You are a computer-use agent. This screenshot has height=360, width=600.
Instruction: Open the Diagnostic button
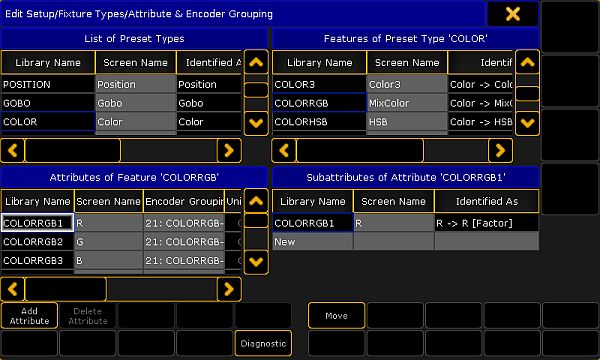click(263, 344)
